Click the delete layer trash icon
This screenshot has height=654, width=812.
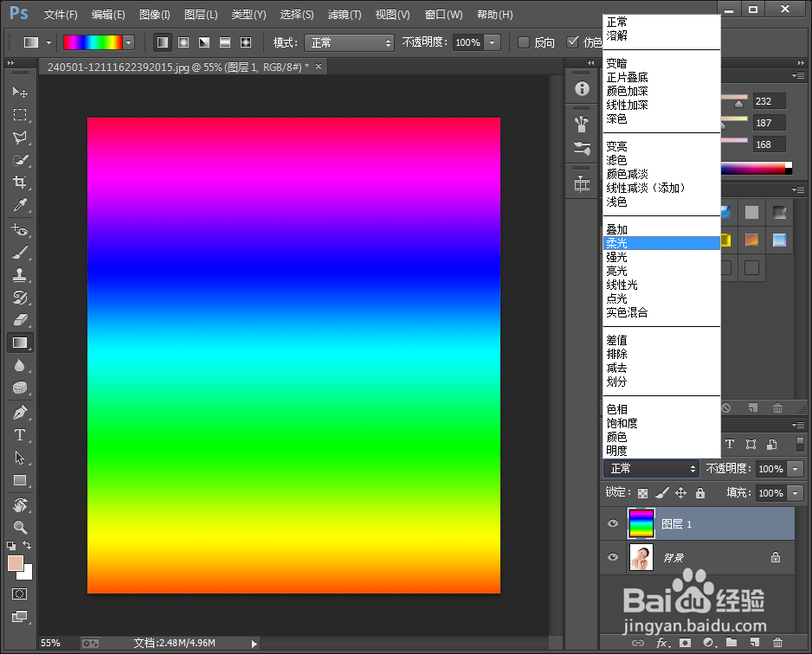pos(778,643)
